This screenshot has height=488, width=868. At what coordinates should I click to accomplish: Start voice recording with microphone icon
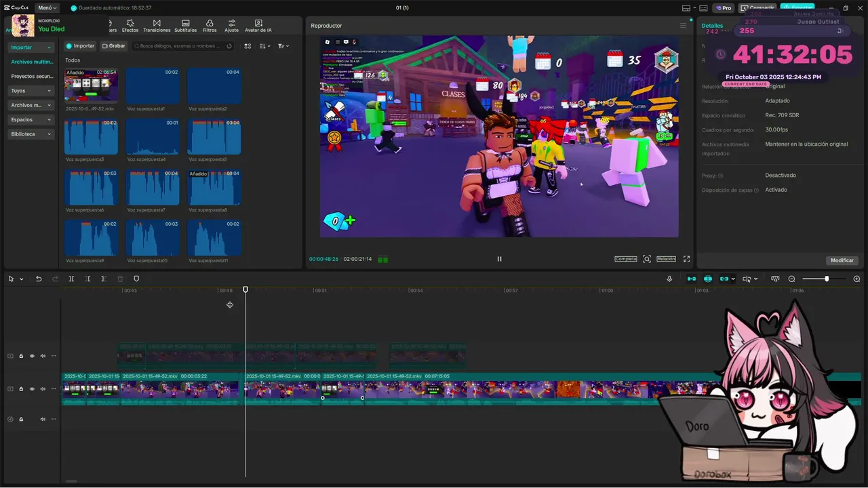pos(669,279)
